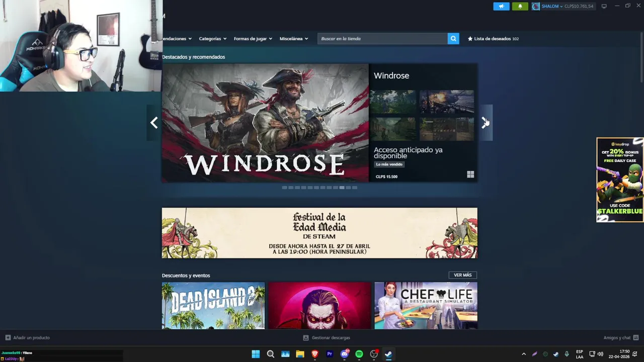Screen dimensions: 644x362
Task: Click the friends chat icon at bottom right
Action: pyautogui.click(x=636, y=338)
